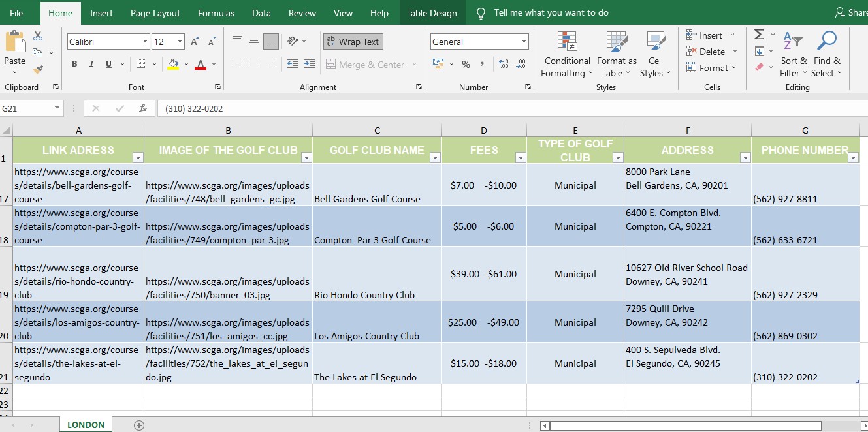The height and width of the screenshot is (432, 868).
Task: Open Cell Styles gallery
Action: click(x=656, y=54)
